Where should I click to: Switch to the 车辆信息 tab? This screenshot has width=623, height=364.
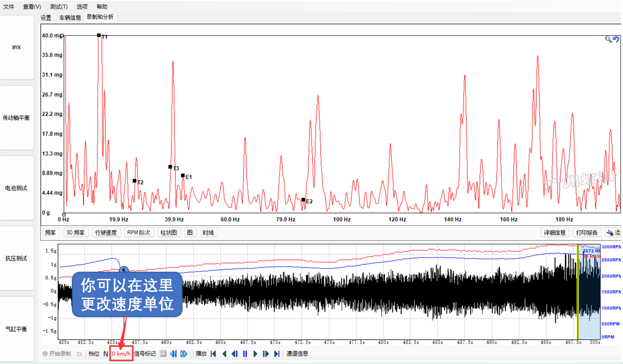pos(69,18)
